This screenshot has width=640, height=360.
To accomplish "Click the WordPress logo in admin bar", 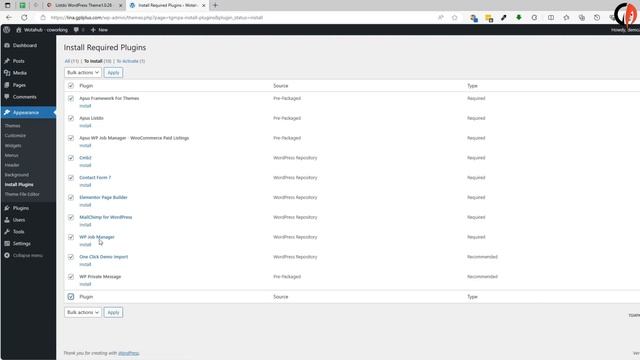I will (x=7, y=29).
